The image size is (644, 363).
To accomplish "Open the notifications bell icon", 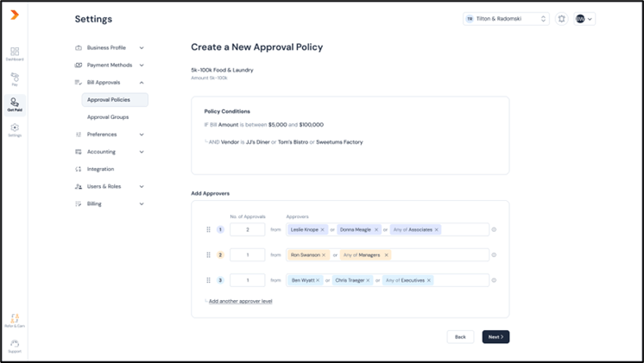I will pos(561,19).
